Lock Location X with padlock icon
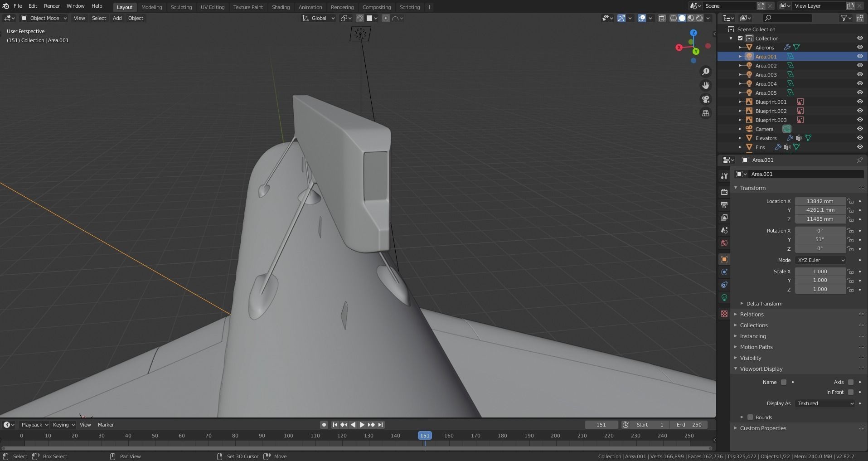The width and height of the screenshot is (868, 461). coord(851,201)
